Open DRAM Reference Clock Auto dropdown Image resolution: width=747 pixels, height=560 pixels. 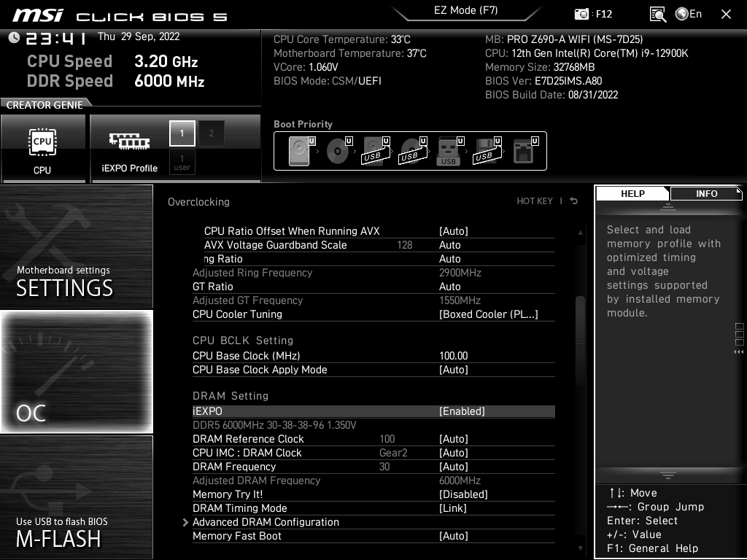point(454,439)
